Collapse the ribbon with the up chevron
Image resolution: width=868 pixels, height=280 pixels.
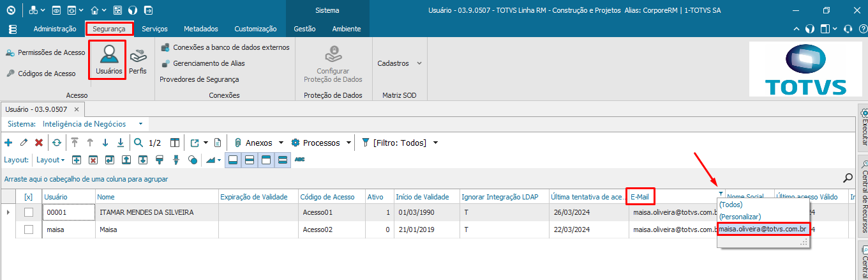(x=797, y=29)
